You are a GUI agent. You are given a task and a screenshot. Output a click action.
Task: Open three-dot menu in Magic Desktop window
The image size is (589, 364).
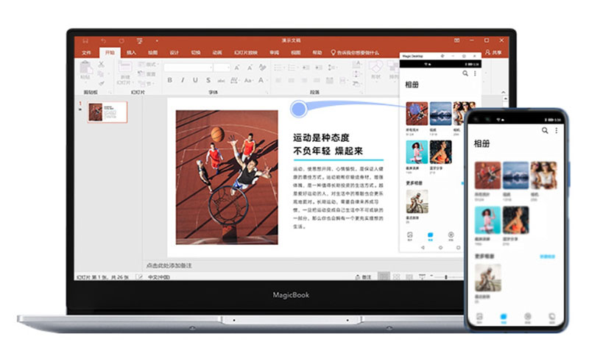(x=475, y=74)
